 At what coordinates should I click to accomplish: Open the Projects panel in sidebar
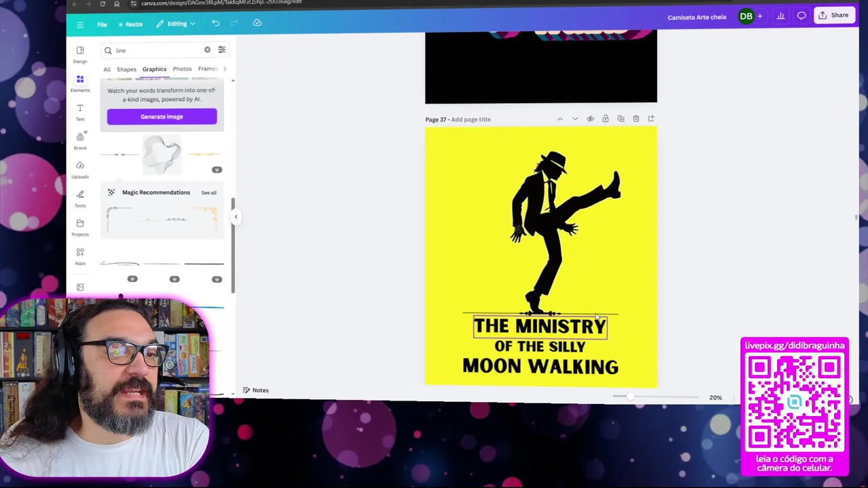(80, 227)
